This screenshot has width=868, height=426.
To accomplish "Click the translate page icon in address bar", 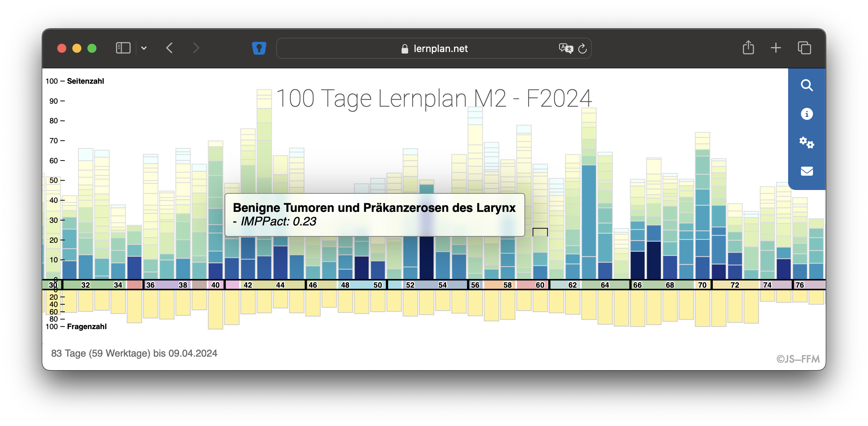I will [565, 48].
